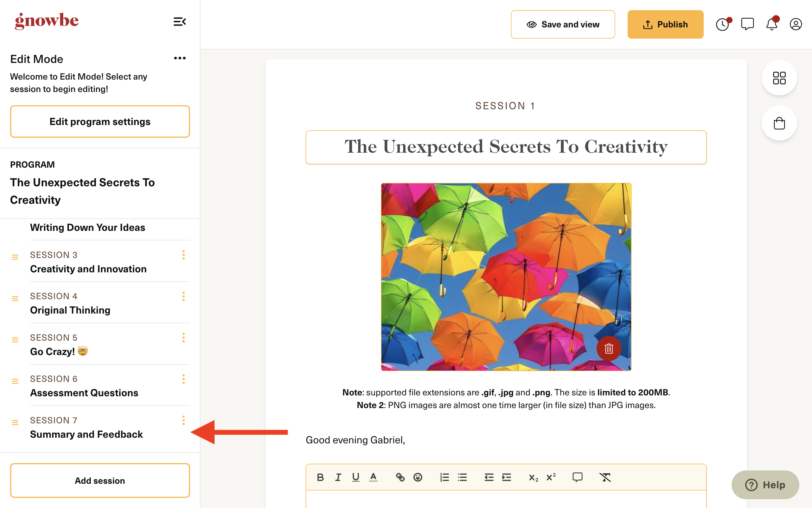
Task: Click the colorful umbrellas cover image
Action: (506, 277)
